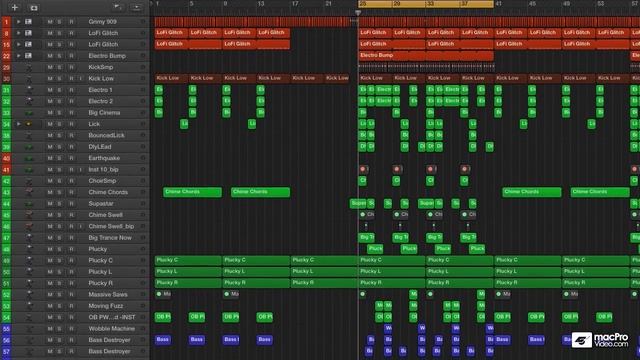
Task: Click the Kick Low track instrument icon
Action: pos(29,78)
